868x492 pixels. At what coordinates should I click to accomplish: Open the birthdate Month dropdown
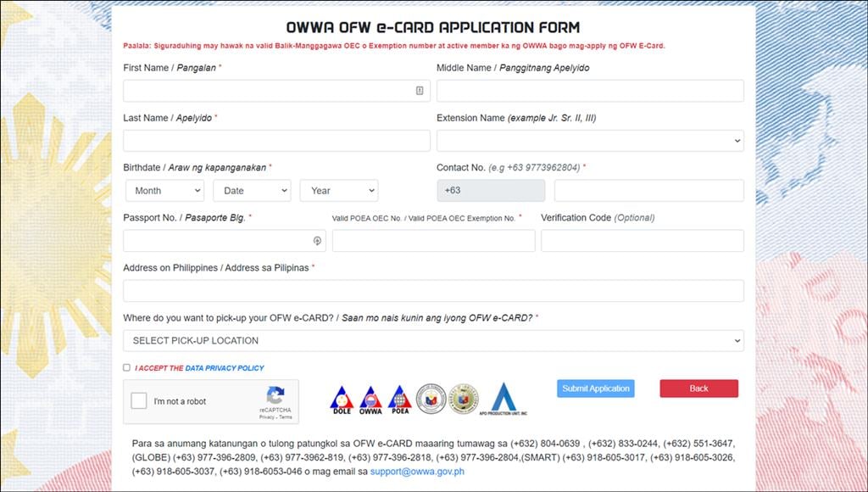coord(165,191)
